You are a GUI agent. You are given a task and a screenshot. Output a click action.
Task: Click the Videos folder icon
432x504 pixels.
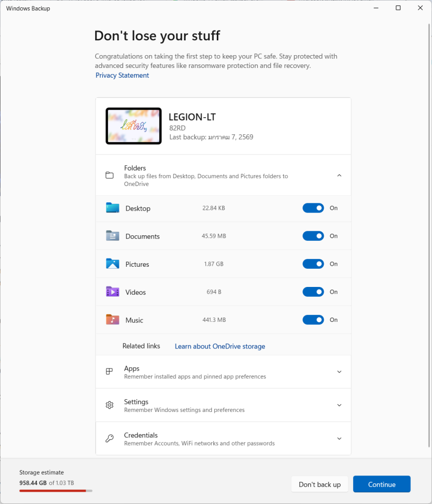[x=112, y=292]
